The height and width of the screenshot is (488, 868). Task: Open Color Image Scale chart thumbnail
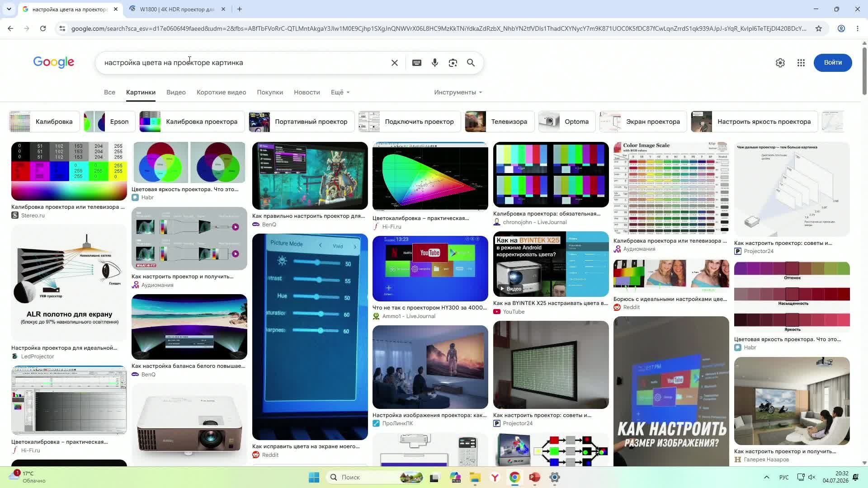coord(671,188)
